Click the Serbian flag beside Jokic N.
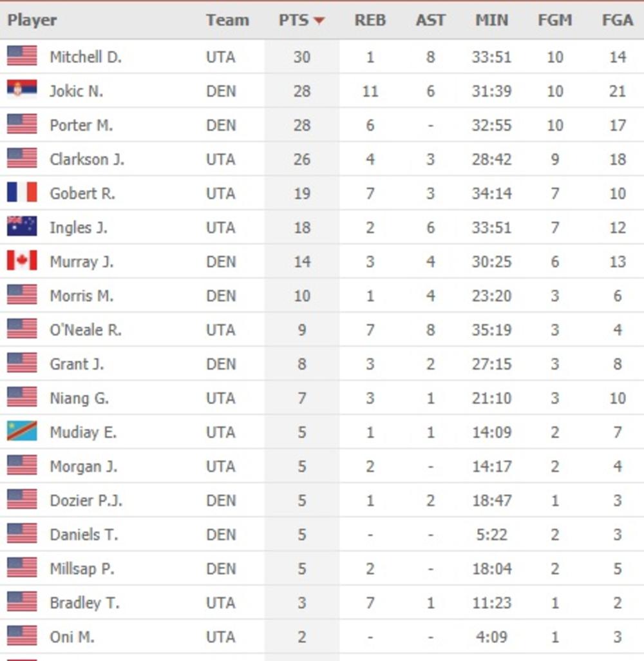The image size is (644, 661). [x=22, y=90]
